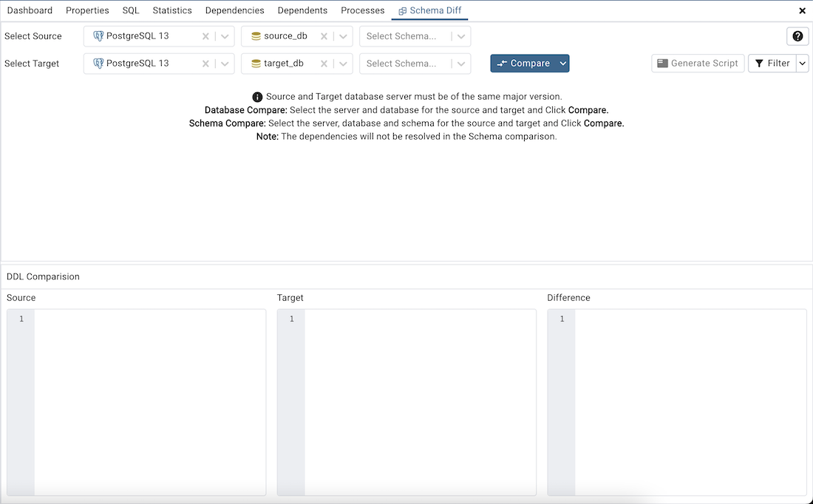Click the Generate Script icon

[x=664, y=63]
